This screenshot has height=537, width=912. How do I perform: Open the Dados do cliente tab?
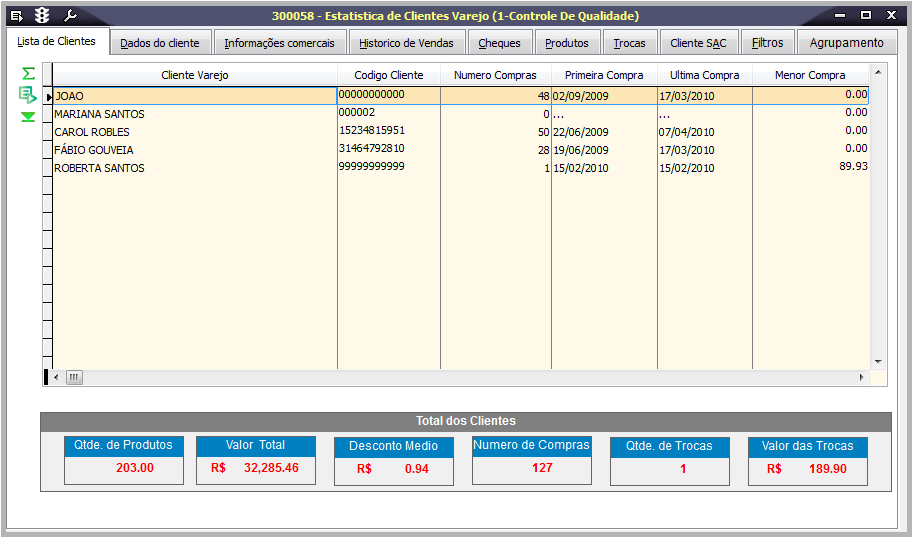click(160, 43)
